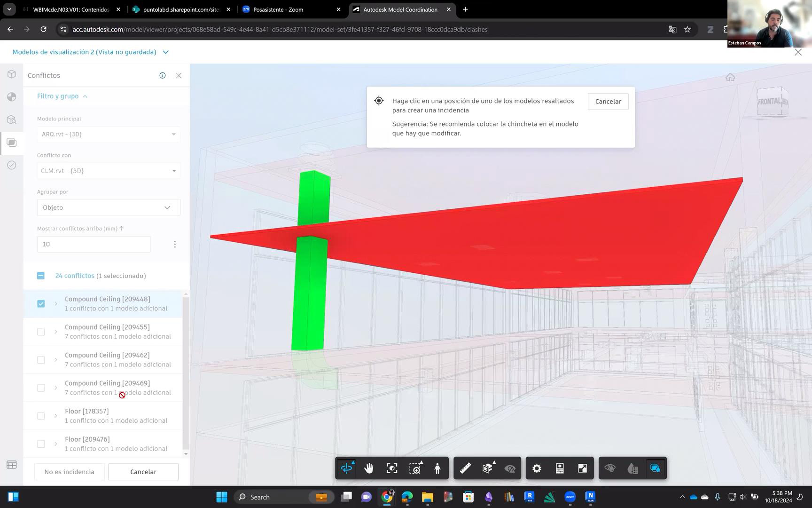Click the No es incidencia button
The width and height of the screenshot is (812, 508).
tap(69, 472)
